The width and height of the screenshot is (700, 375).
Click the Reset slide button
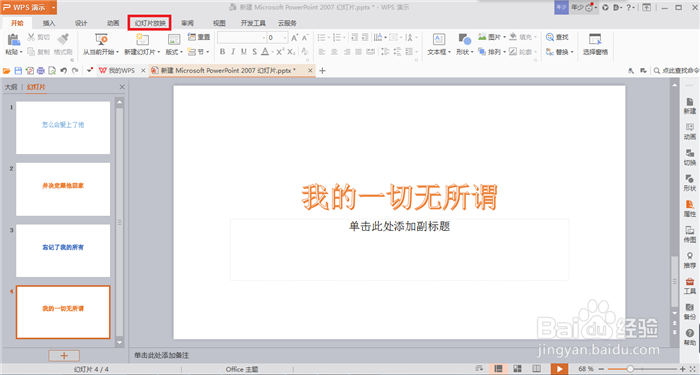click(x=199, y=37)
